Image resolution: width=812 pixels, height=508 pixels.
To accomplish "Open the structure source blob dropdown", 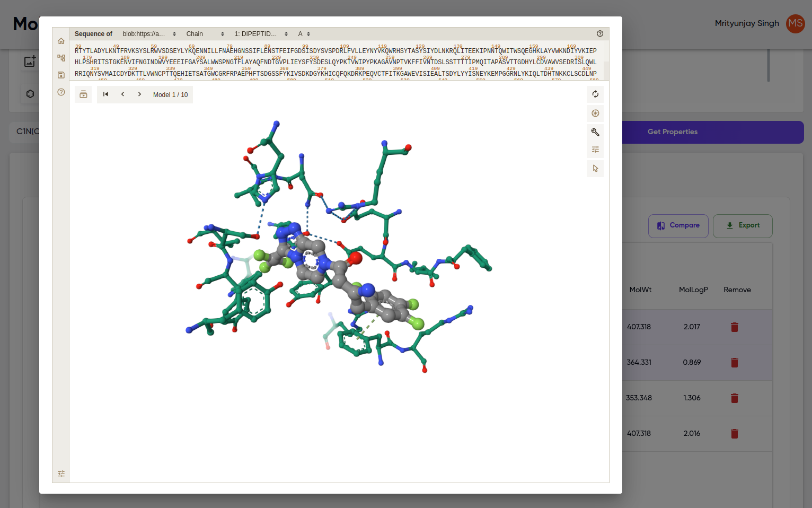I will click(149, 34).
